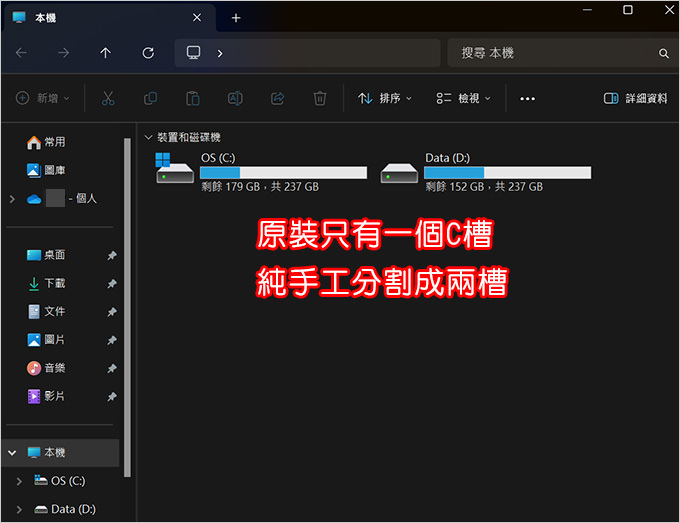Click the search magnifier icon
680x523 pixels.
664,53
